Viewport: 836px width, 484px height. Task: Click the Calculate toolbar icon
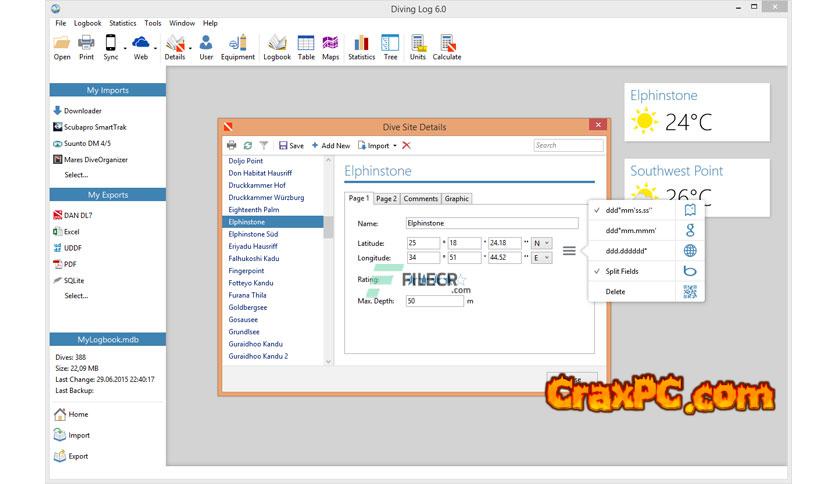[446, 46]
